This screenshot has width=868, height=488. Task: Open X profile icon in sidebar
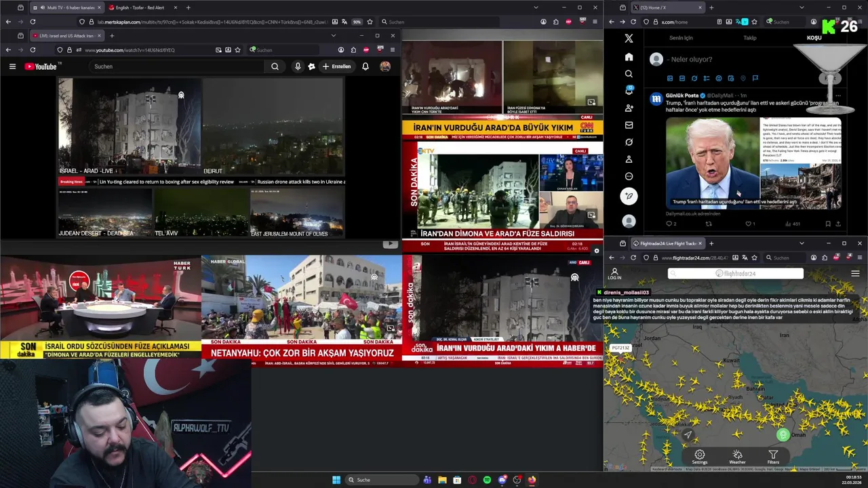tap(629, 159)
